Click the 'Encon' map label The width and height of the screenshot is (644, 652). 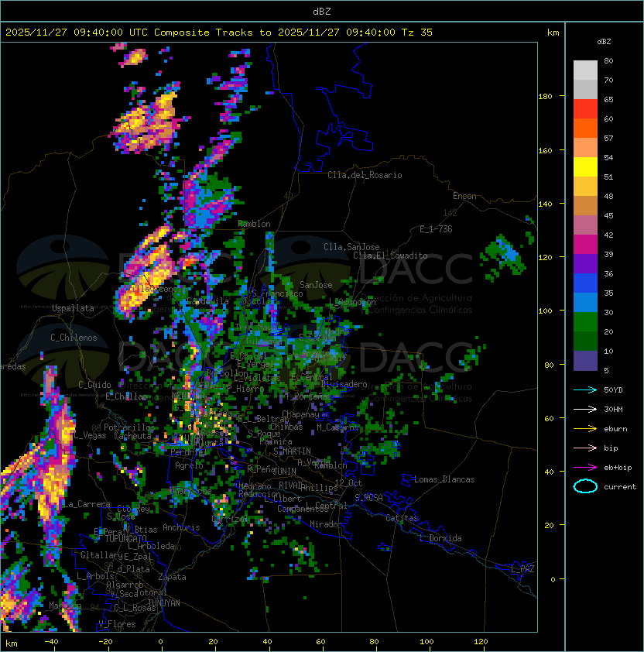(x=464, y=196)
